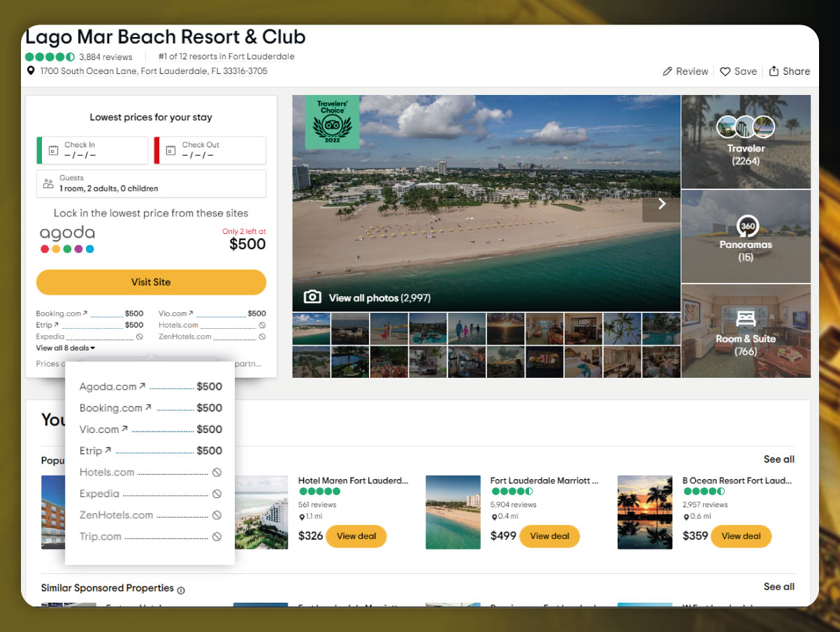Advance to the next photo with the arrow
The width and height of the screenshot is (840, 632).
[x=661, y=204]
